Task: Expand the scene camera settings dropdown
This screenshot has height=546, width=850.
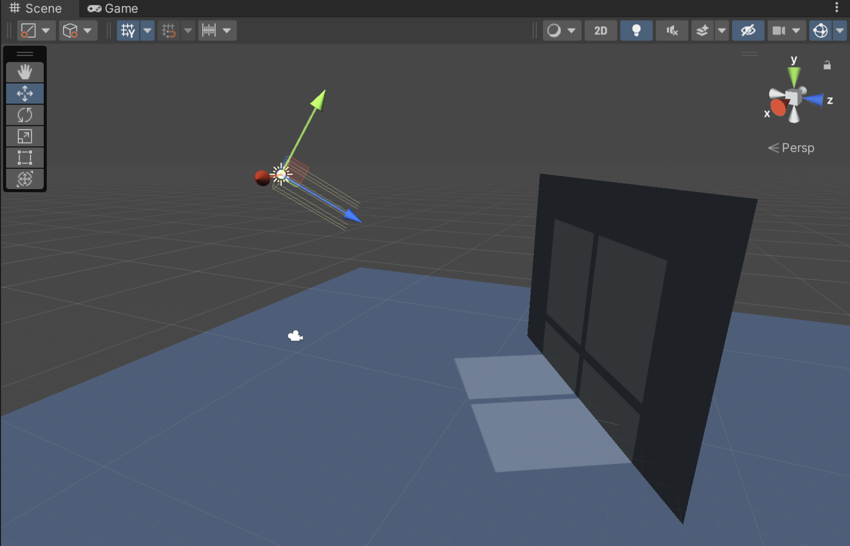Action: coord(796,31)
